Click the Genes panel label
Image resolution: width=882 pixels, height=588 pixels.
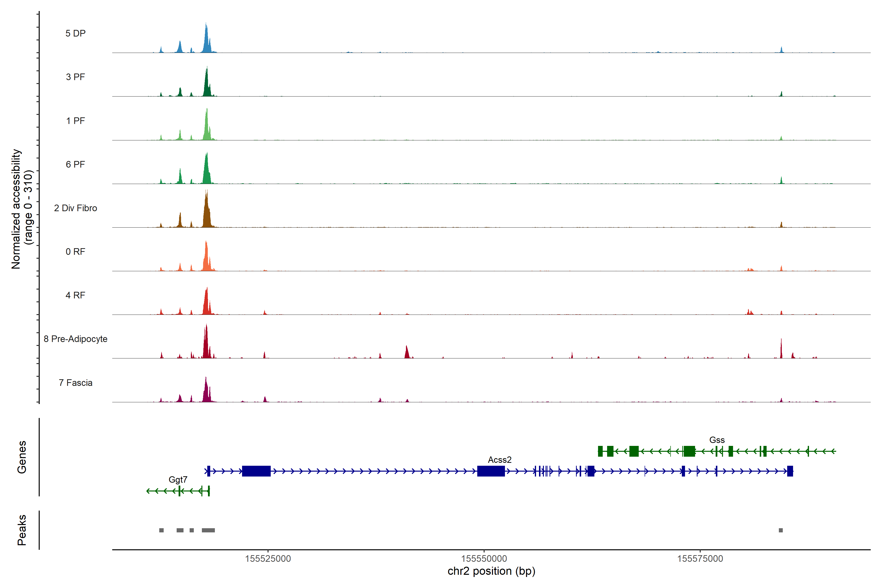click(22, 457)
